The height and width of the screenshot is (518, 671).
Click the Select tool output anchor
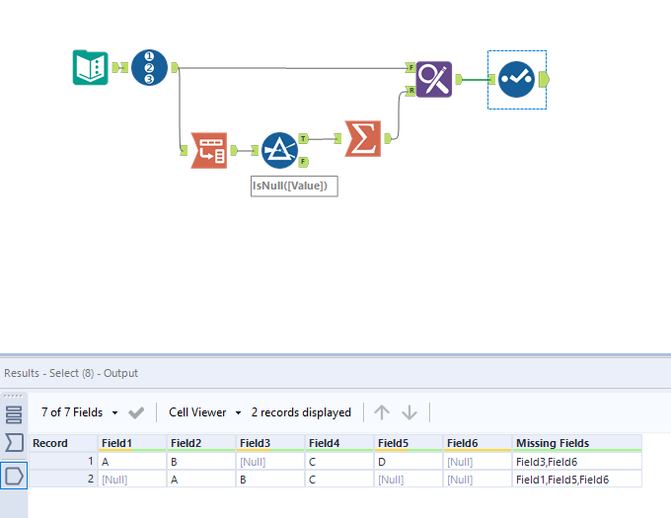coord(544,80)
